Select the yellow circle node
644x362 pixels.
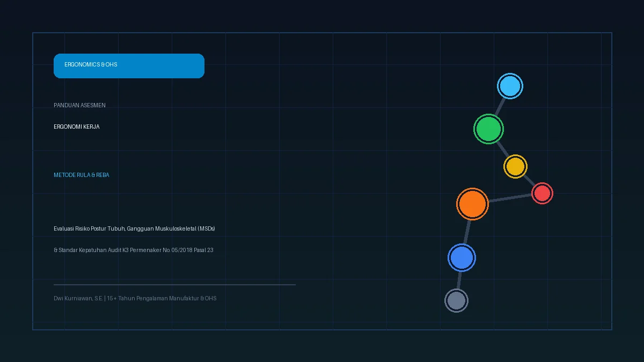pyautogui.click(x=515, y=166)
